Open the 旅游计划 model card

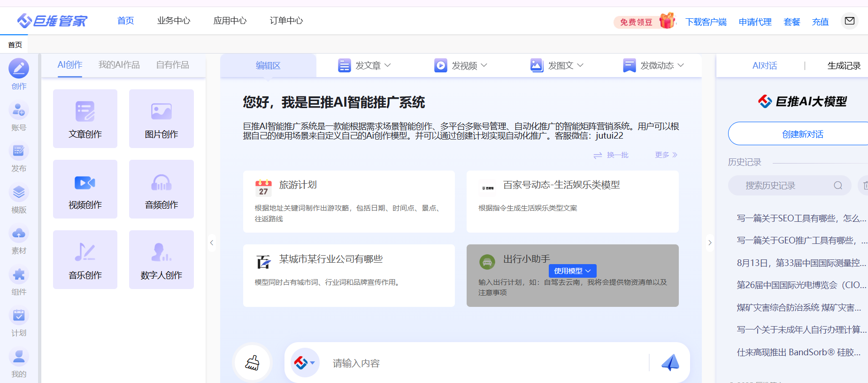click(349, 201)
